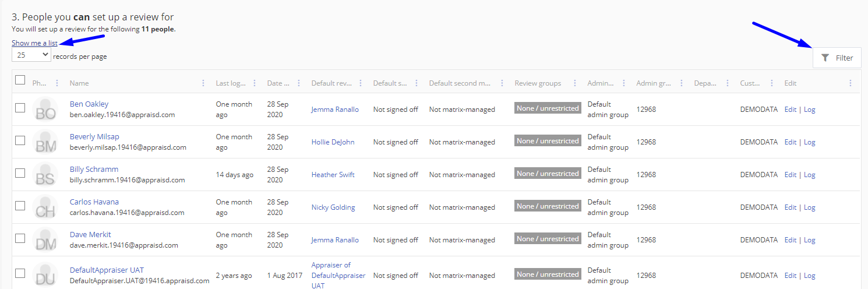Image resolution: width=868 pixels, height=289 pixels.
Task: Sort by the Name column header
Action: [x=79, y=83]
